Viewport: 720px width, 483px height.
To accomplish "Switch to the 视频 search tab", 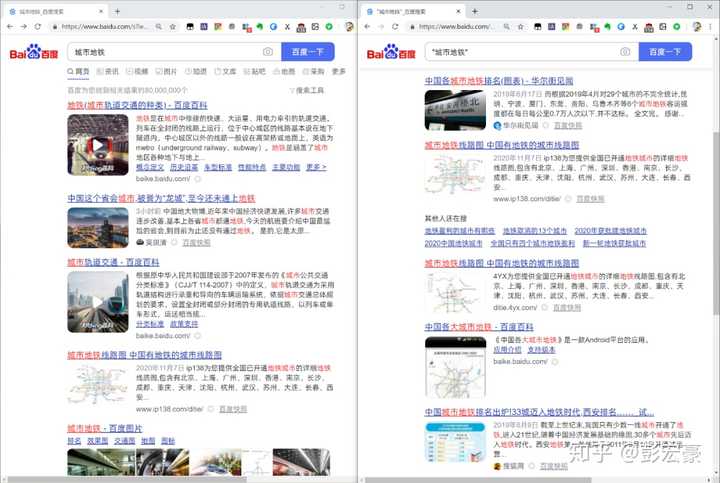I will pos(137,72).
